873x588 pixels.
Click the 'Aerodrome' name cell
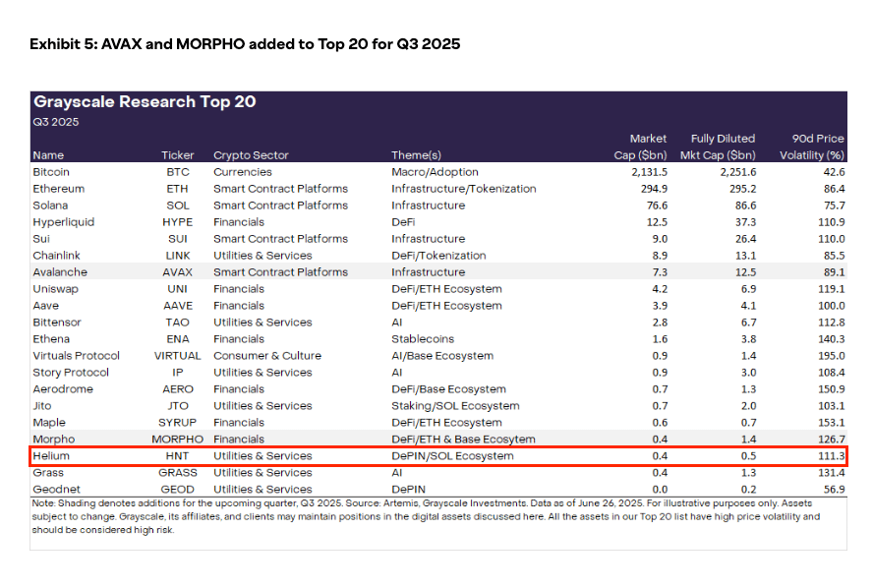pos(63,389)
